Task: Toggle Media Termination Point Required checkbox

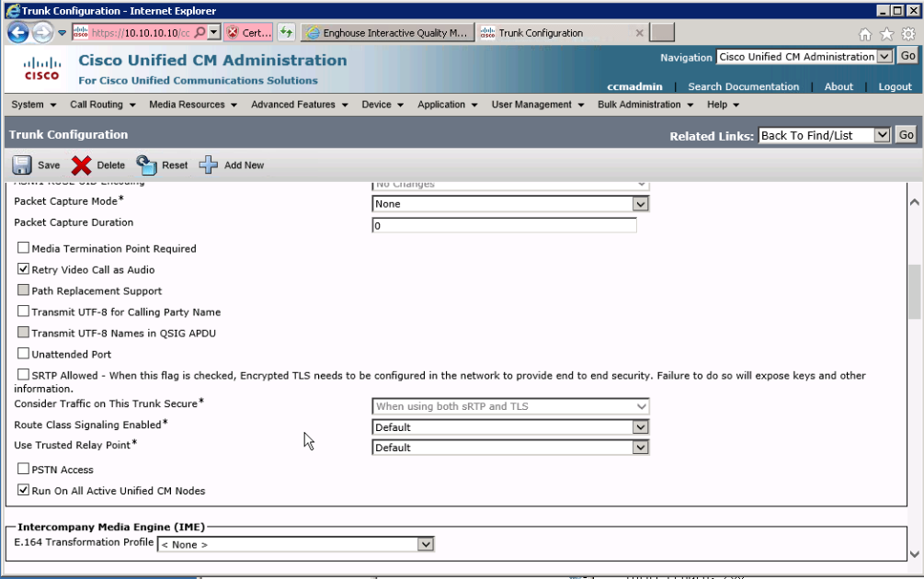Action: click(23, 248)
